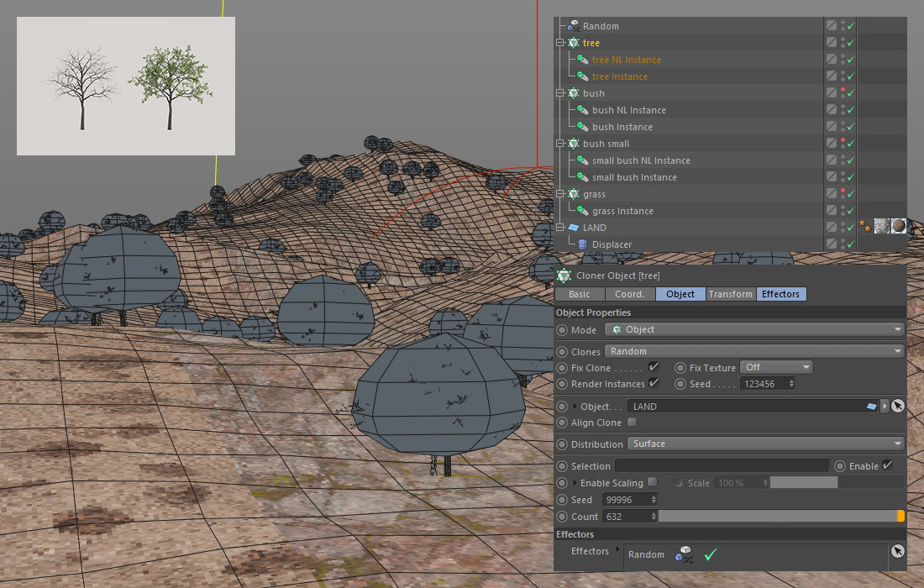Image resolution: width=924 pixels, height=588 pixels.
Task: Click the LAND plane object icon
Action: point(573,228)
